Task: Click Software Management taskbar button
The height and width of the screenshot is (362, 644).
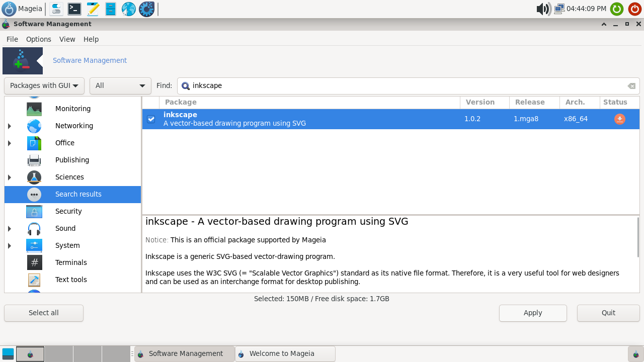Action: [x=184, y=354]
